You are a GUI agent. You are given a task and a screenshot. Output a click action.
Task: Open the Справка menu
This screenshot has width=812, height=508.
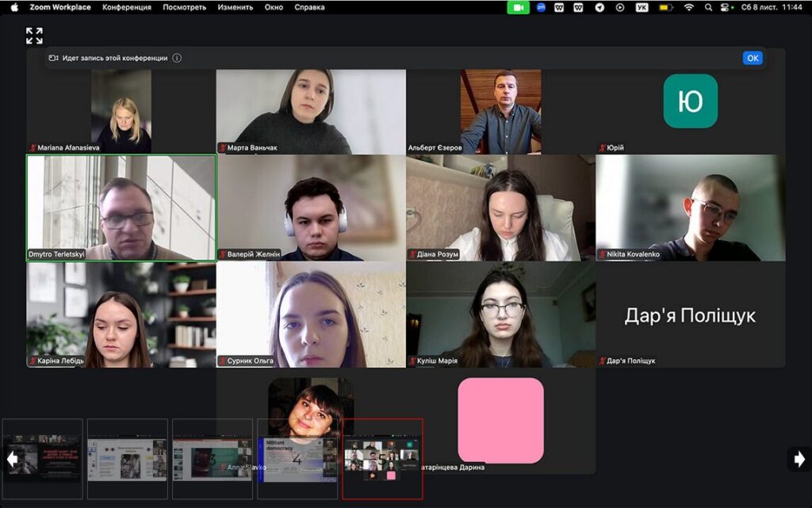pos(309,7)
